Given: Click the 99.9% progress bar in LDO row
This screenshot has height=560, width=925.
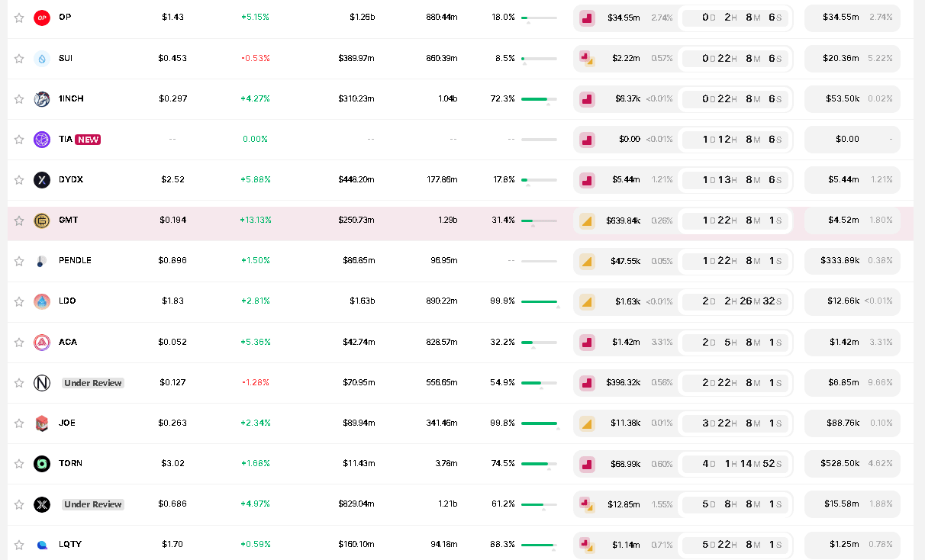Looking at the screenshot, I should pyautogui.click(x=538, y=301).
